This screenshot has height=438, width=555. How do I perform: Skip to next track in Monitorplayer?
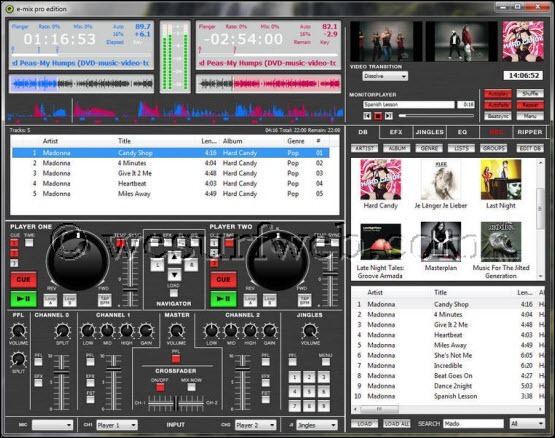[389, 116]
